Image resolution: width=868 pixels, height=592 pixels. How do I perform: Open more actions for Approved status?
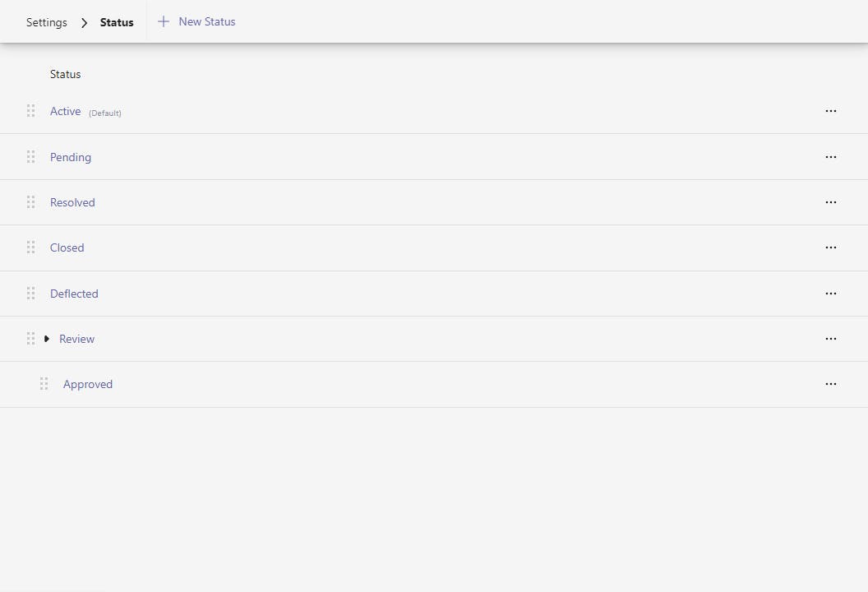point(830,384)
